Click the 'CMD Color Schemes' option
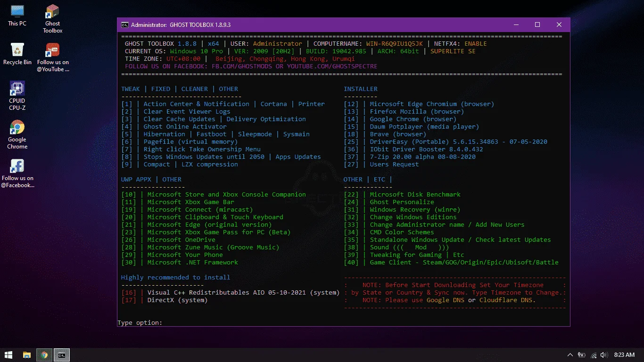 coord(402,232)
